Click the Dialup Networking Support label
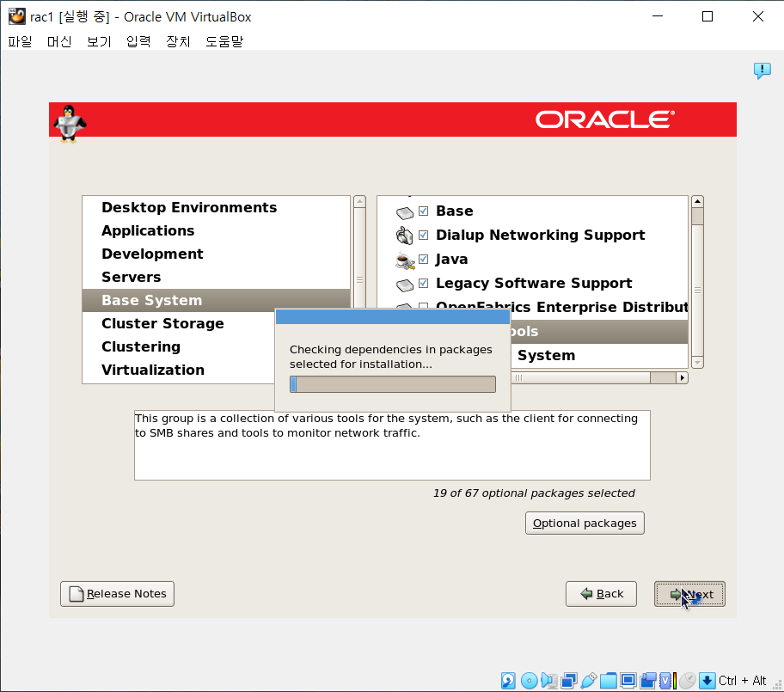 [x=540, y=235]
